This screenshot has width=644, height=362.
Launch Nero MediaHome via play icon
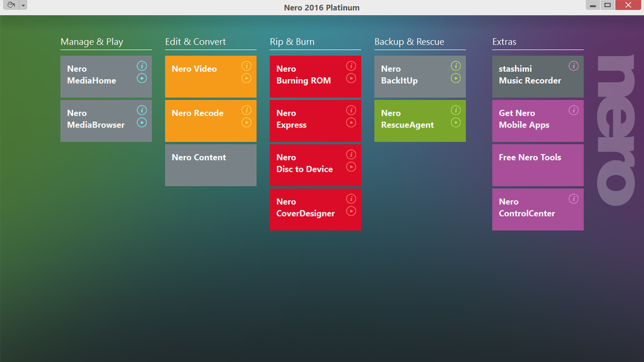[x=142, y=78]
